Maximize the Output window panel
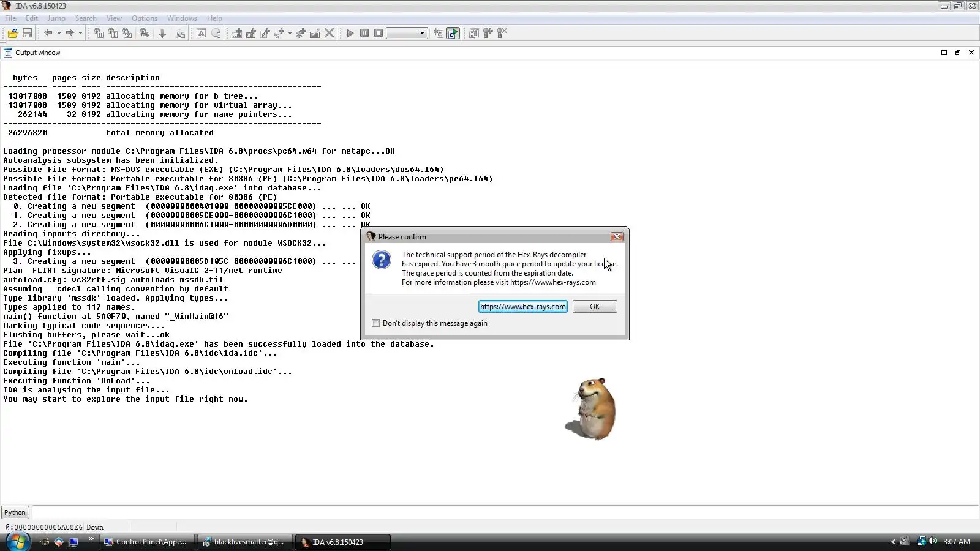980x551 pixels. coord(944,53)
